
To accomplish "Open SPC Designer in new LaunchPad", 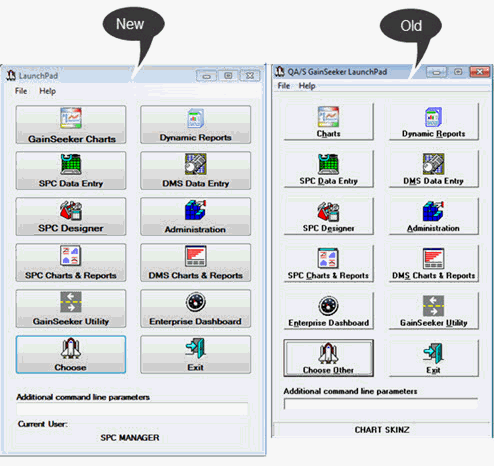I will point(71,217).
